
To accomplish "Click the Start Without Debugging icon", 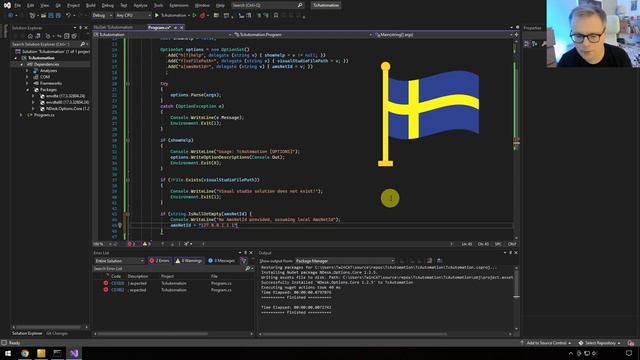I will coord(194,15).
